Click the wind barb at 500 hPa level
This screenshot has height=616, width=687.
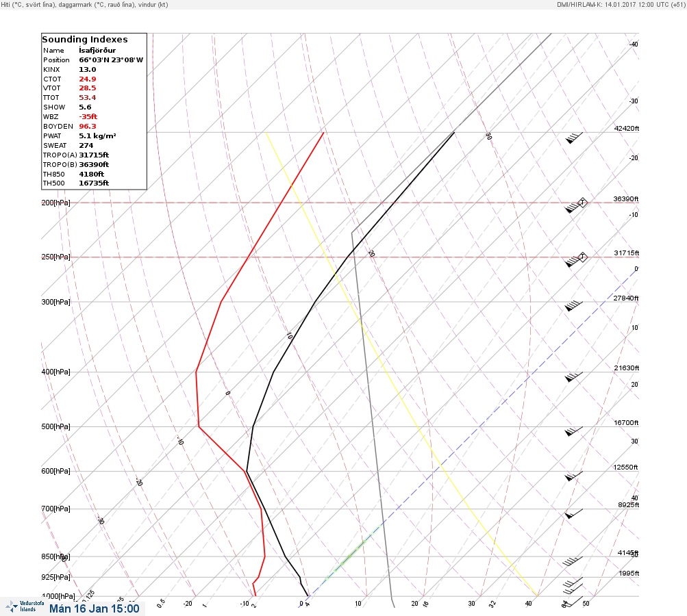573,431
